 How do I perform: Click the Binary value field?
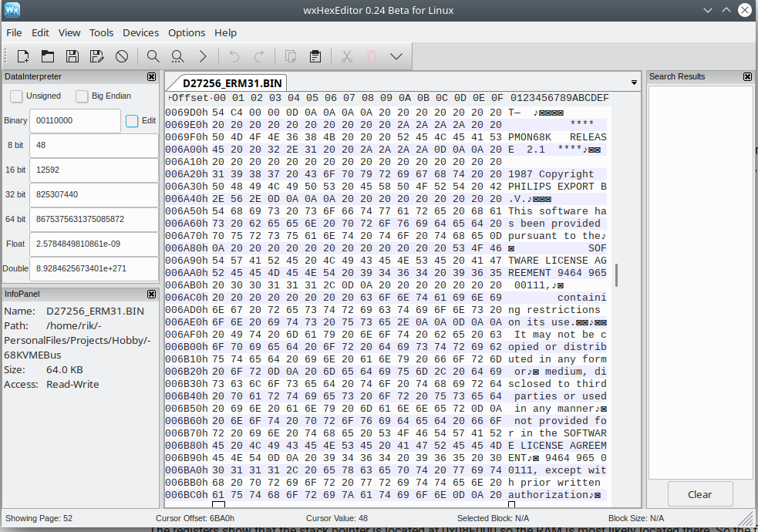tap(75, 121)
